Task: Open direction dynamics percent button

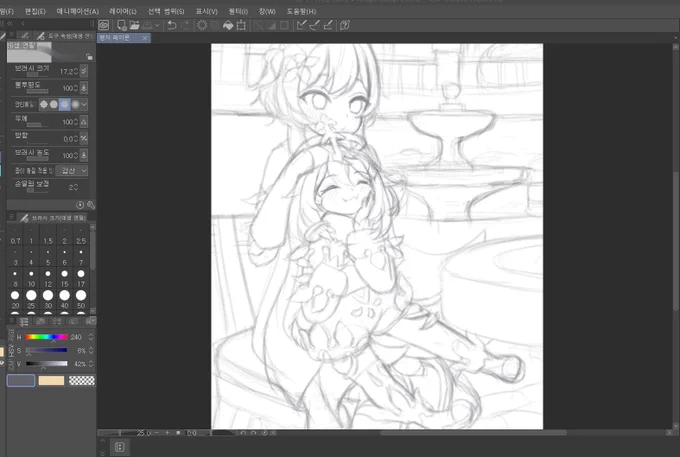Action: pyautogui.click(x=84, y=138)
